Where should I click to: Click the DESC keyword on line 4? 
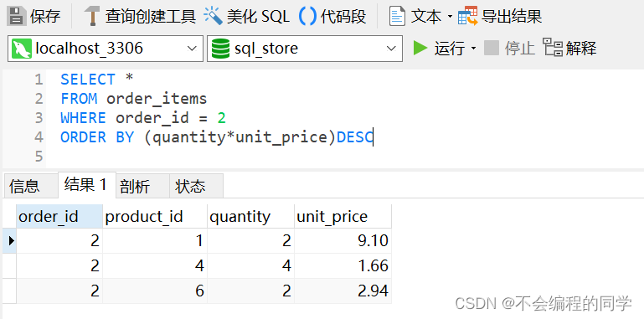click(x=354, y=137)
